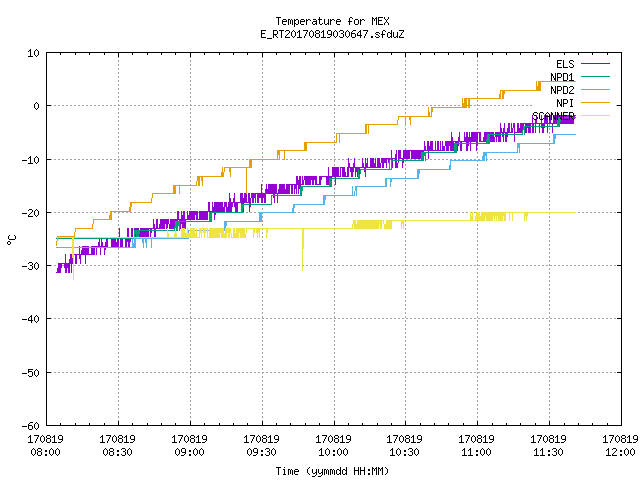Click the °C y-axis unit label
The image size is (640, 480).
pos(11,240)
